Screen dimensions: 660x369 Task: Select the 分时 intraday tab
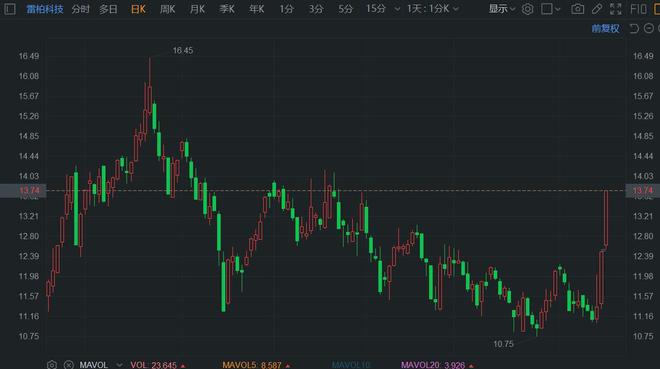80,9
